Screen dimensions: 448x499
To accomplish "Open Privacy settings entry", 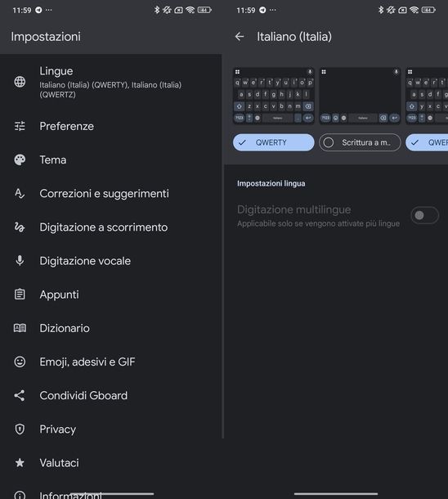I will point(110,429).
